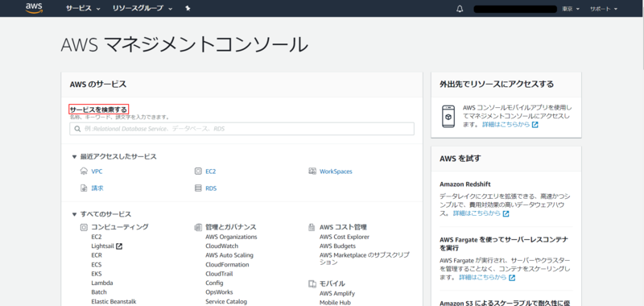
Task: Open Mobile Hub link
Action: (335, 303)
